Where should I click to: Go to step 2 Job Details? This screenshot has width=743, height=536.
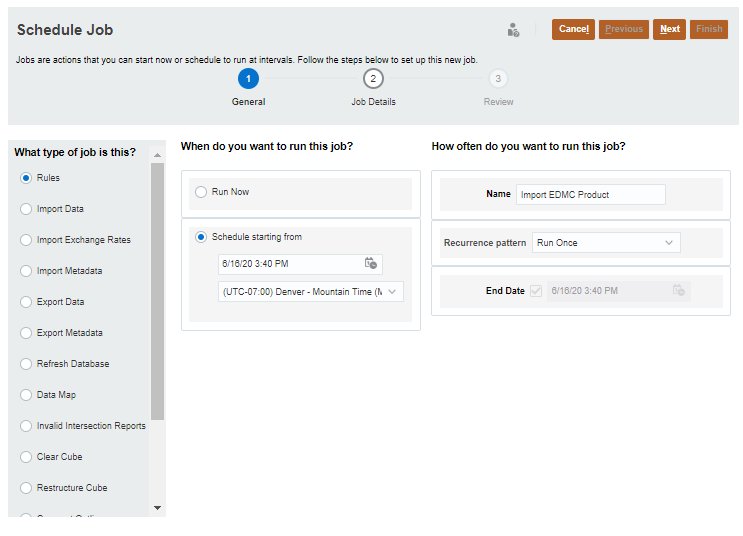[373, 78]
